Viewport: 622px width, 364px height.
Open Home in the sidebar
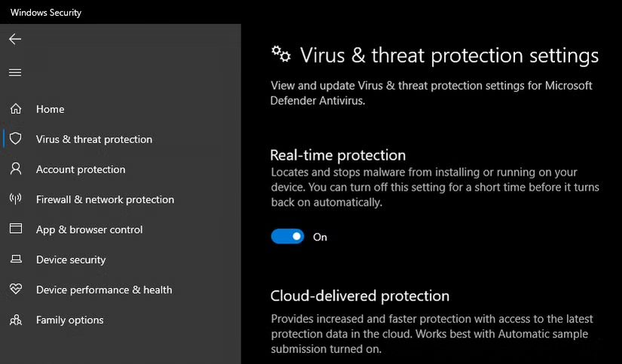click(51, 109)
